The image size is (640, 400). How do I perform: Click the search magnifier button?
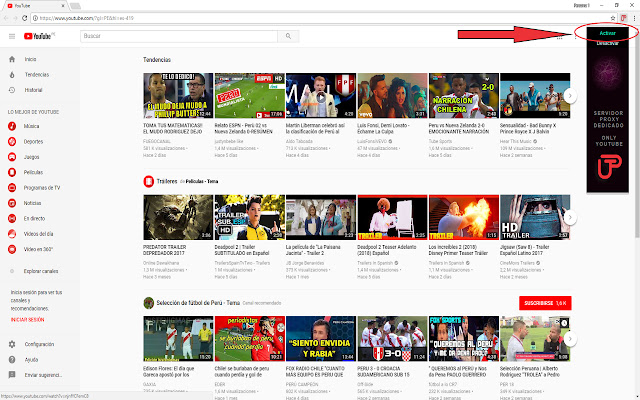tap(288, 36)
